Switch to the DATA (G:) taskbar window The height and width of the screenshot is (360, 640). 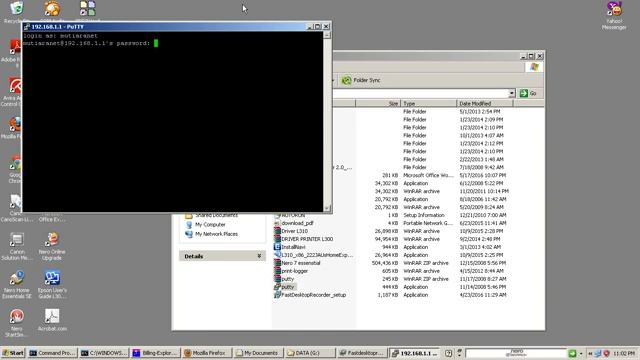click(310, 353)
